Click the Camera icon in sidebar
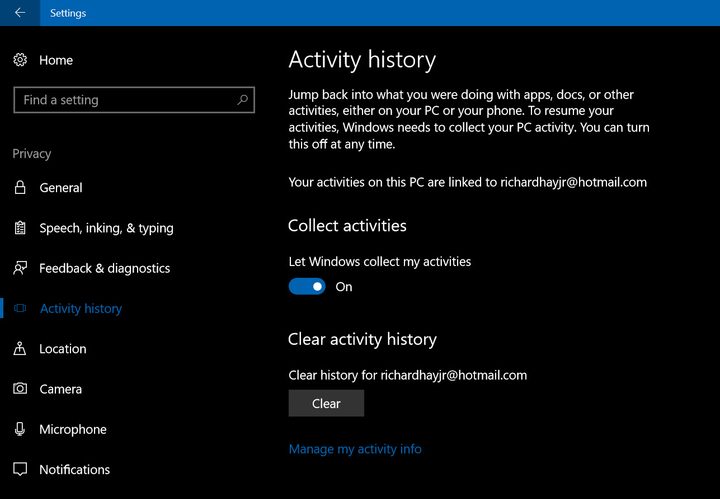 (x=20, y=388)
